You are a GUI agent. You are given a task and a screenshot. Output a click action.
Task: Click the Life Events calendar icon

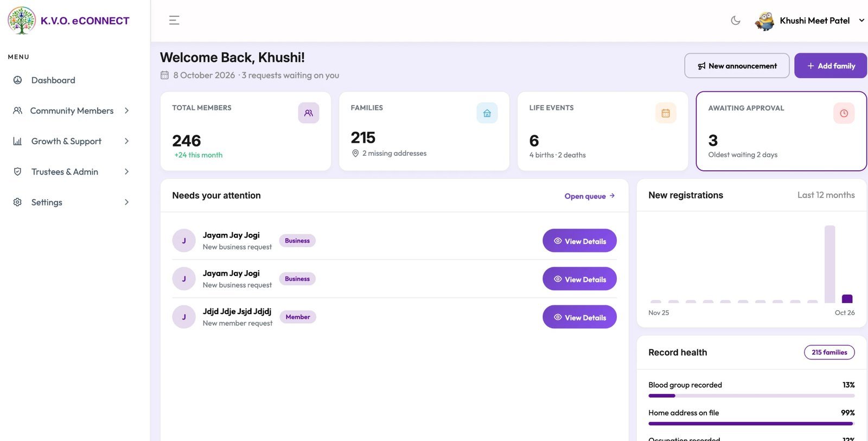coord(666,113)
